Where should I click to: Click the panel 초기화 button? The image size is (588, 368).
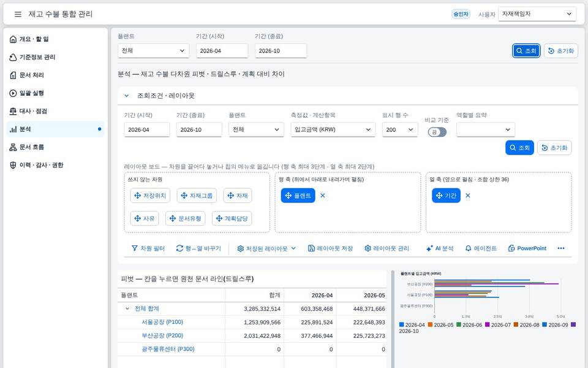pos(555,148)
